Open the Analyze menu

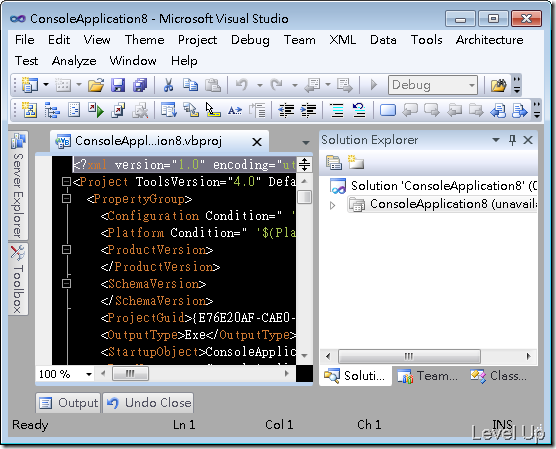pyautogui.click(x=74, y=61)
